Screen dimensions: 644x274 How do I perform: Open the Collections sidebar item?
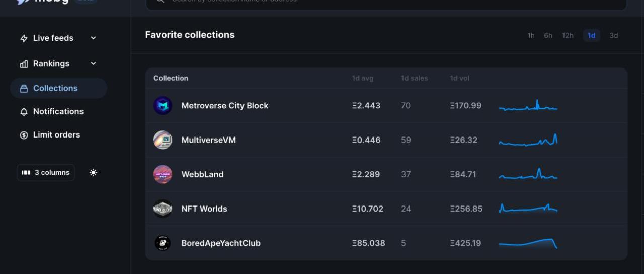pyautogui.click(x=55, y=88)
